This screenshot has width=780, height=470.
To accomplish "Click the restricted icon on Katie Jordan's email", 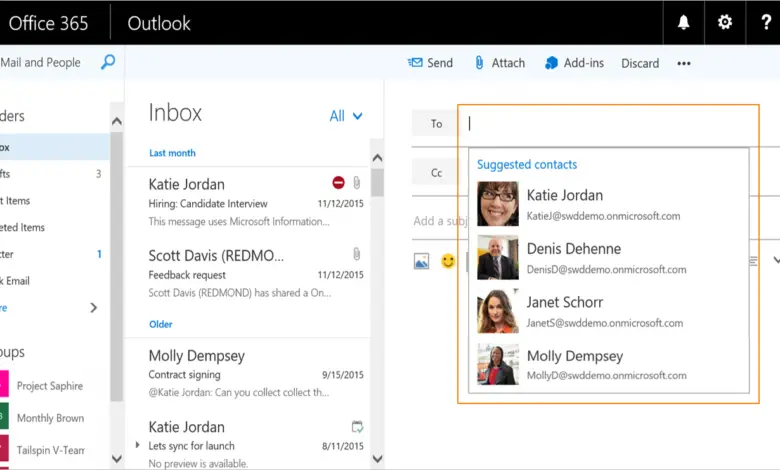I will point(338,183).
